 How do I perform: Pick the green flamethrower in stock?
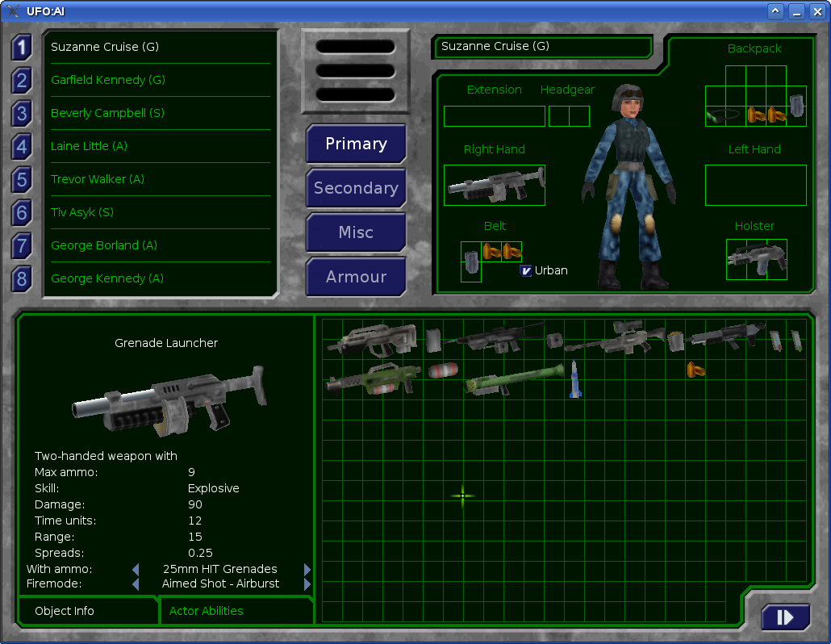pos(374,378)
